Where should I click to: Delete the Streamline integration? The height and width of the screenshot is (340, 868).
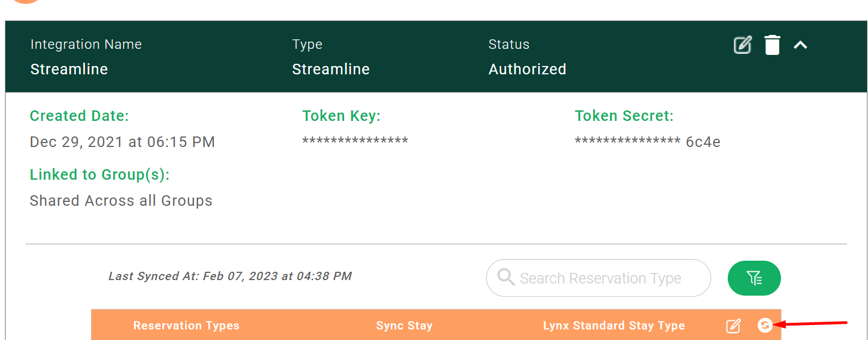tap(772, 44)
